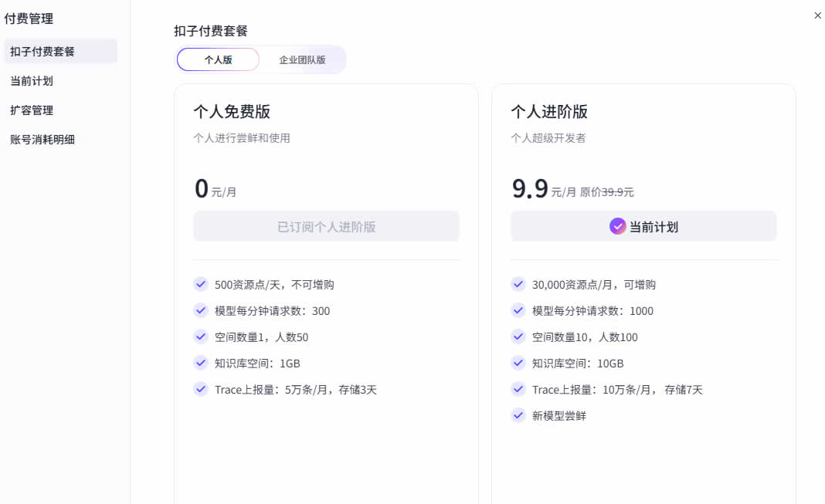Click the 当前计划 button in 个人进阶版 card

tap(643, 227)
